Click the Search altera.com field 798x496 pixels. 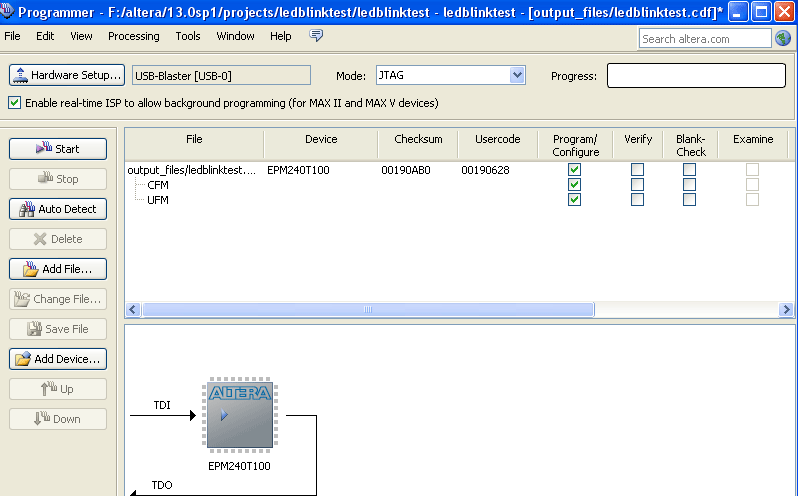705,39
